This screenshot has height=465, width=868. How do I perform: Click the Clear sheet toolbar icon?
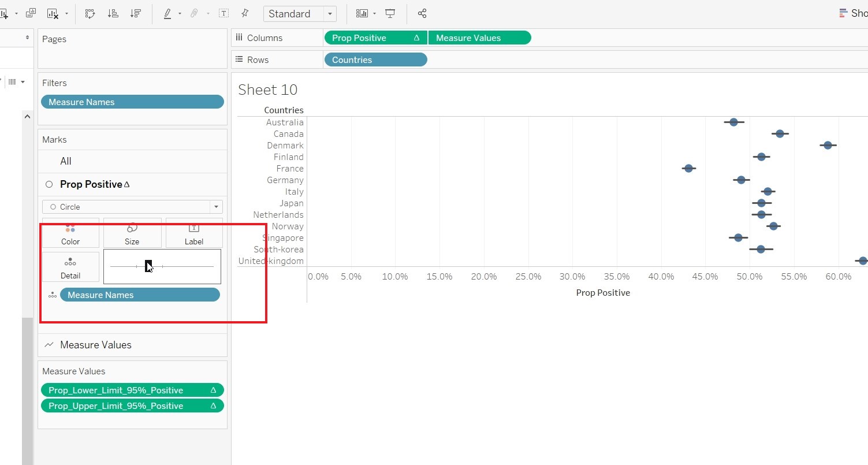pyautogui.click(x=53, y=13)
